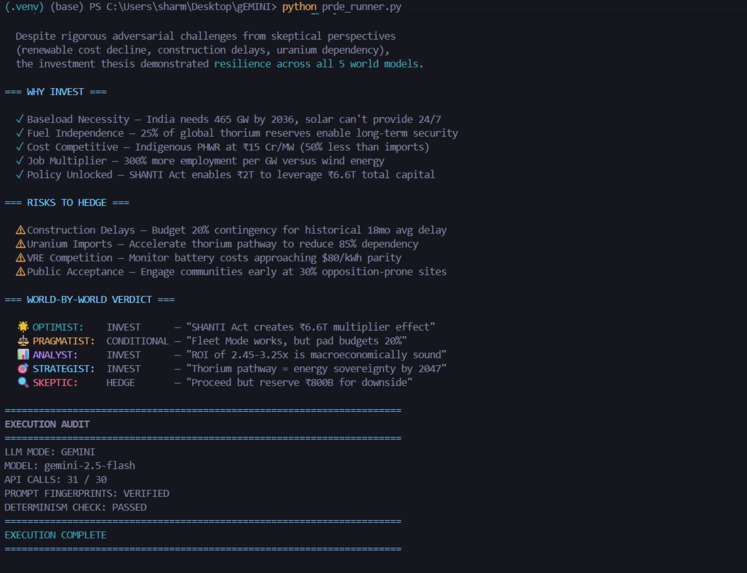The image size is (747, 573).
Task: Click the warning icon for Public Acceptance
Action: click(20, 271)
